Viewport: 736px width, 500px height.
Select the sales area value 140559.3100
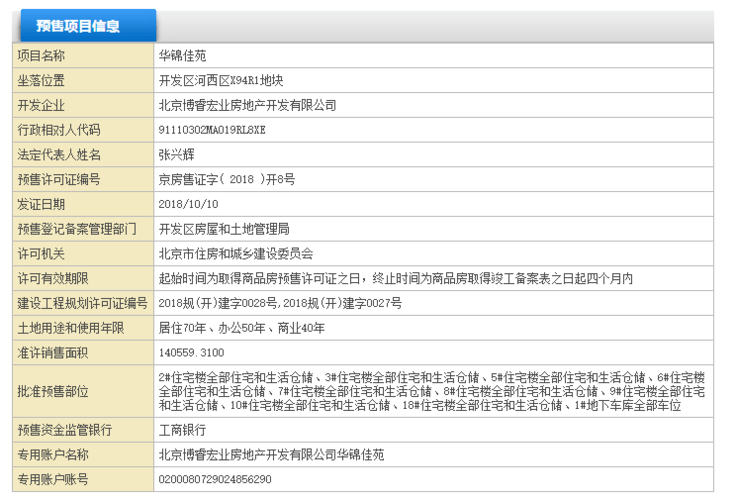191,353
